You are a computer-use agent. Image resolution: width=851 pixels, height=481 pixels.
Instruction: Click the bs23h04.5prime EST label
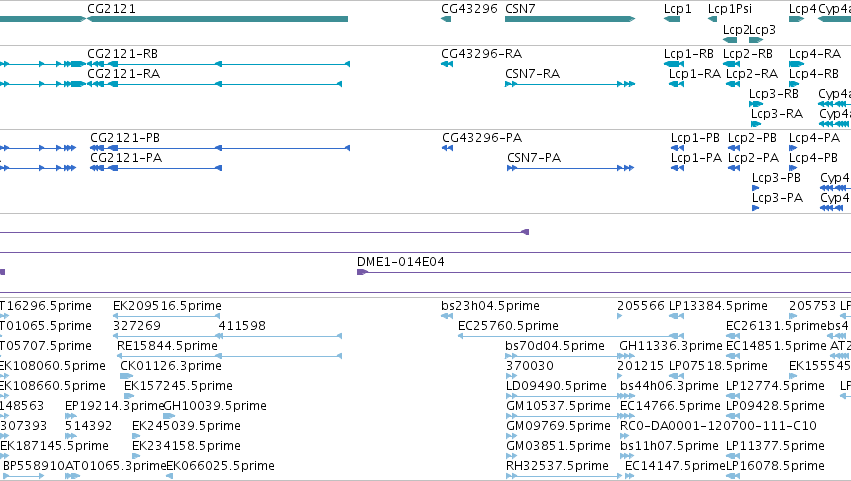pos(490,306)
